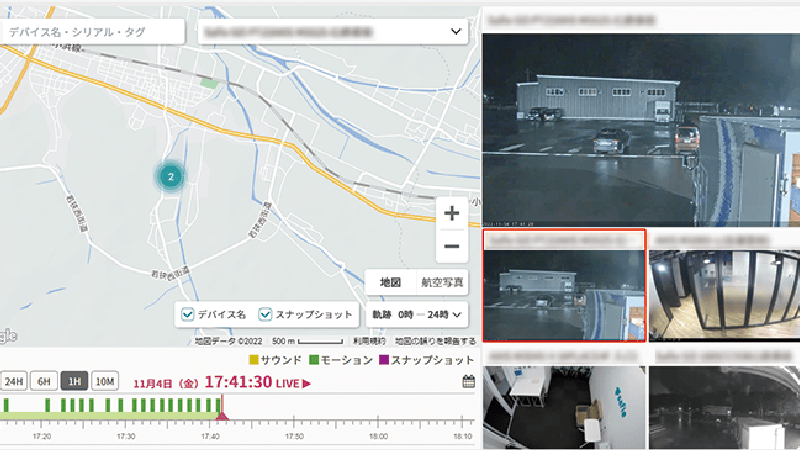Select the 6H timeline range

[x=44, y=381]
